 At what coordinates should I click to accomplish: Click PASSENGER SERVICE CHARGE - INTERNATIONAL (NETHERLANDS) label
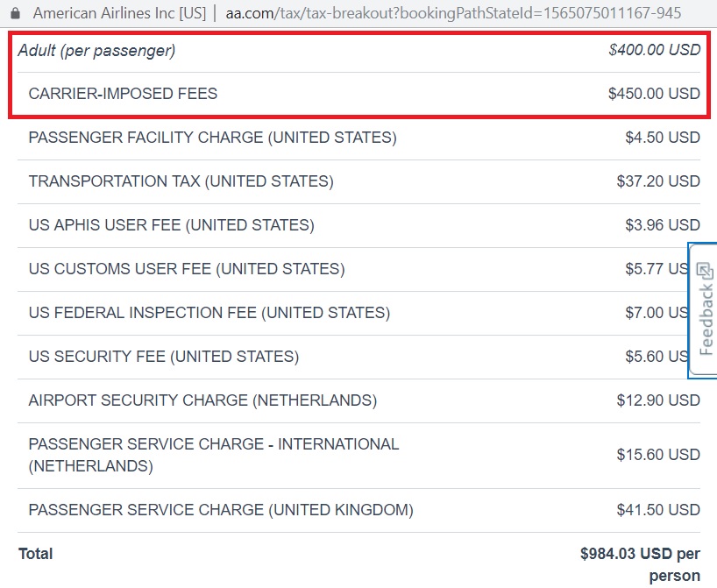coord(213,455)
